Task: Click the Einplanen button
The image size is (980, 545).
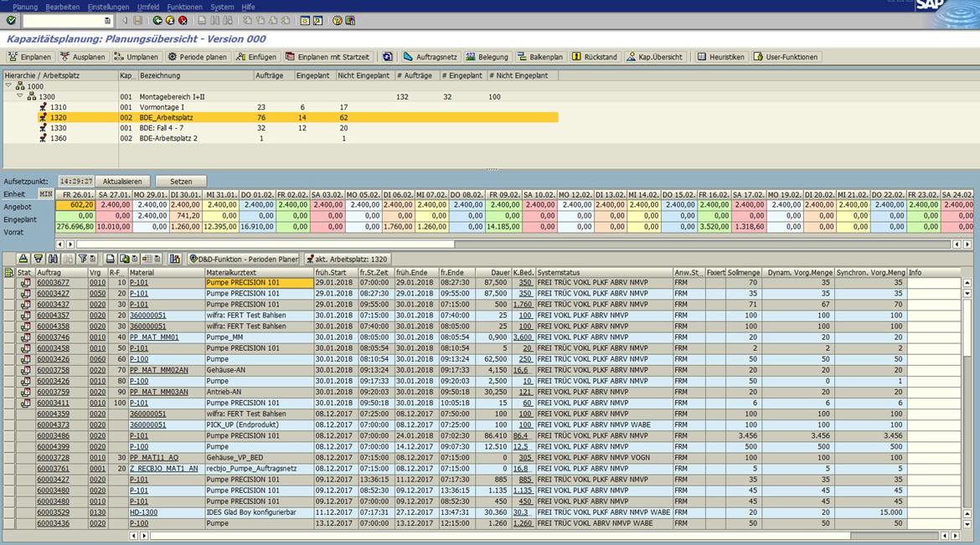Action: pos(30,57)
